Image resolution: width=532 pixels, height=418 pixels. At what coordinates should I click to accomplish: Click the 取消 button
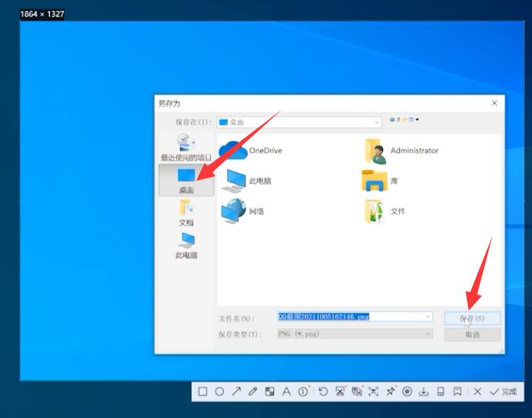click(473, 335)
